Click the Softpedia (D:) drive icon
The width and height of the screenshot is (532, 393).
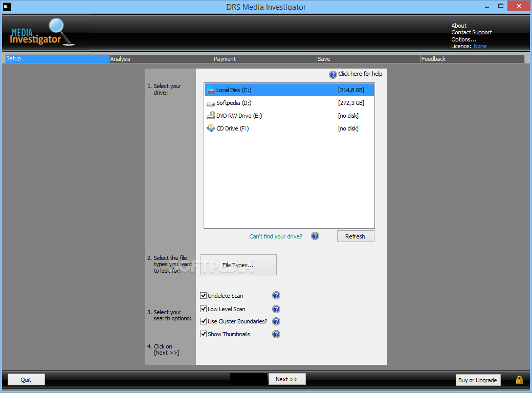pos(211,103)
